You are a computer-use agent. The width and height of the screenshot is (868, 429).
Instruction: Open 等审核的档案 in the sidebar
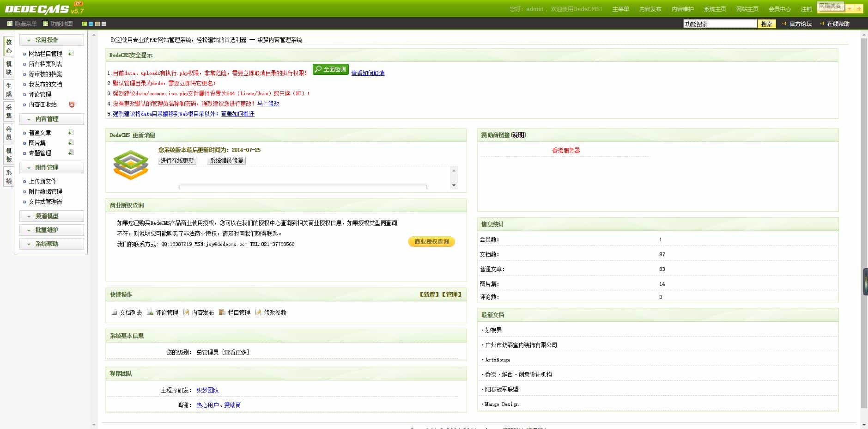click(x=45, y=74)
